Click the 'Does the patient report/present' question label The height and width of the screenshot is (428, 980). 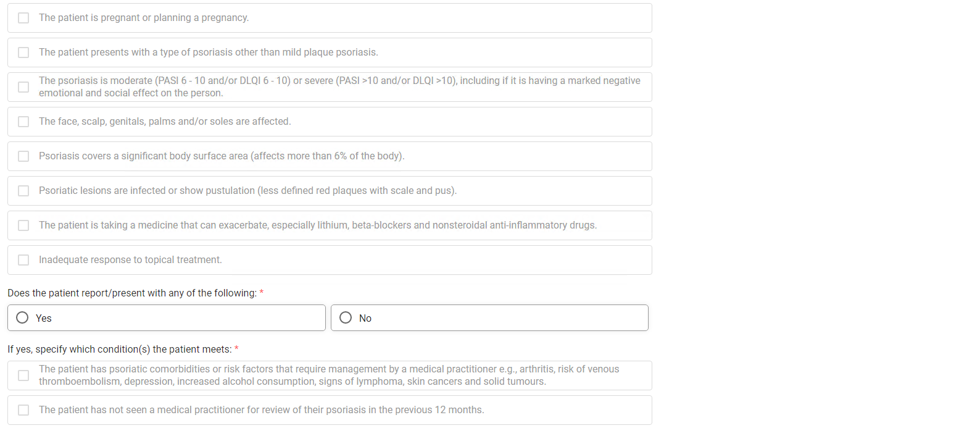click(132, 293)
